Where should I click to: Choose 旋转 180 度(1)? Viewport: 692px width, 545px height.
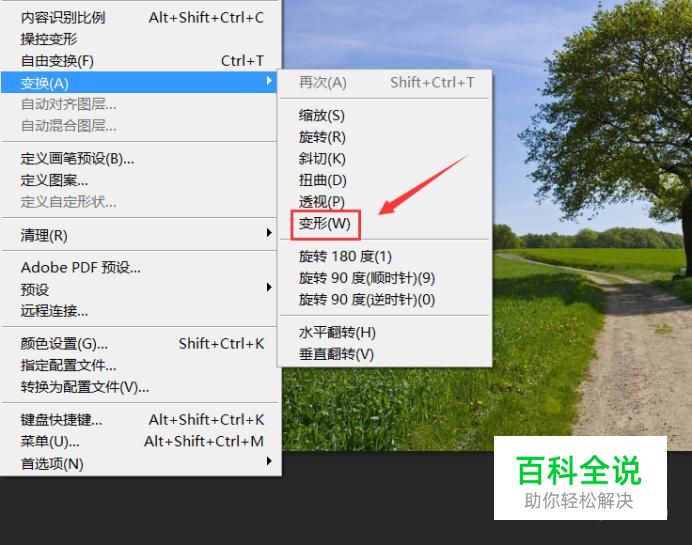point(385,256)
